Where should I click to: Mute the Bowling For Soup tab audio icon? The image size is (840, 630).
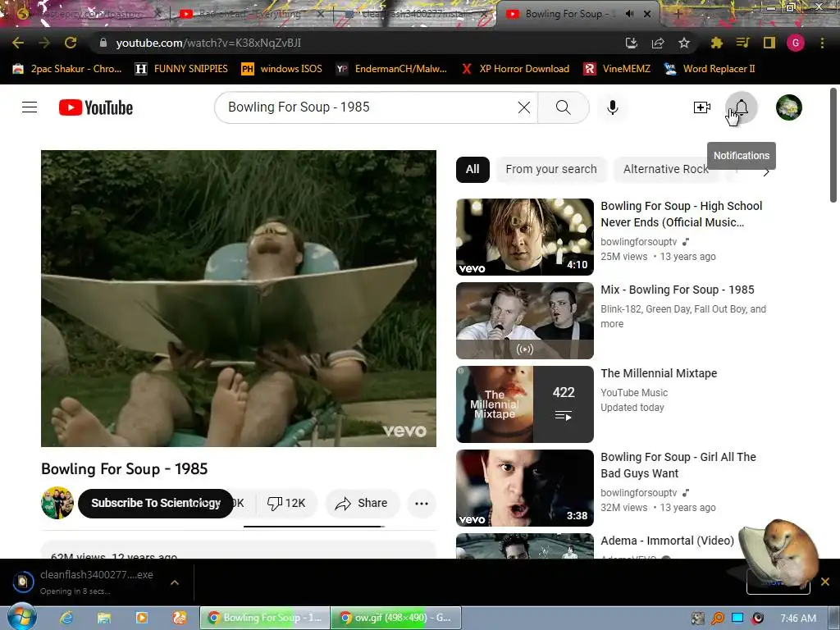[629, 14]
